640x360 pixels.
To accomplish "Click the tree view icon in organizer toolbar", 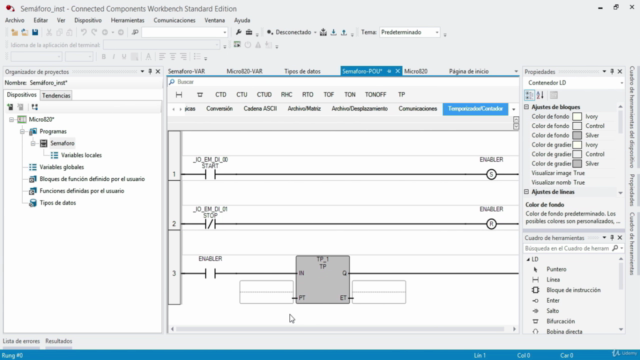I will pos(35,107).
